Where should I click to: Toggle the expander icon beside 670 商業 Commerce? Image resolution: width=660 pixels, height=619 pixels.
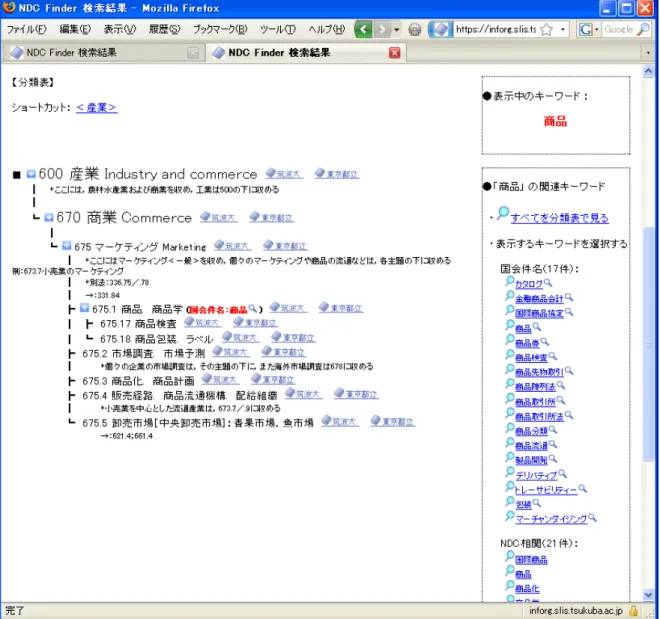49,217
